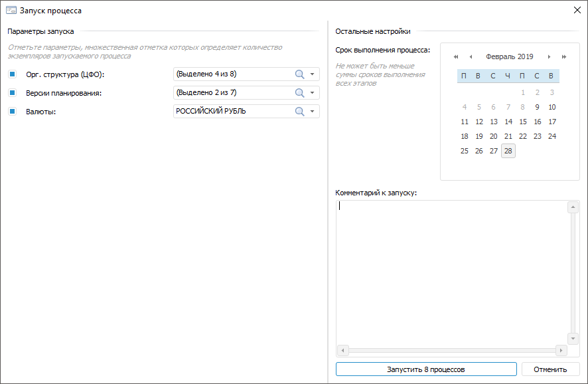Select February 20 in calendar
This screenshot has width=588, height=384.
point(494,137)
